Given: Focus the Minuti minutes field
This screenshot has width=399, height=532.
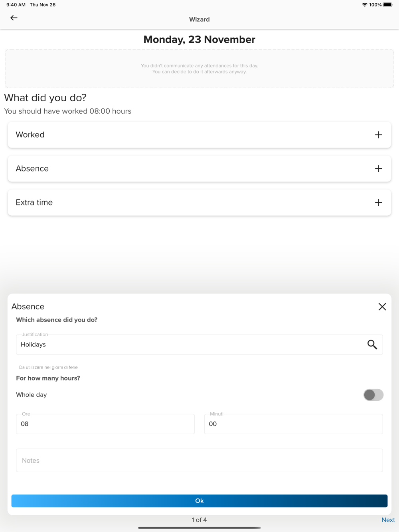Looking at the screenshot, I should (x=293, y=424).
